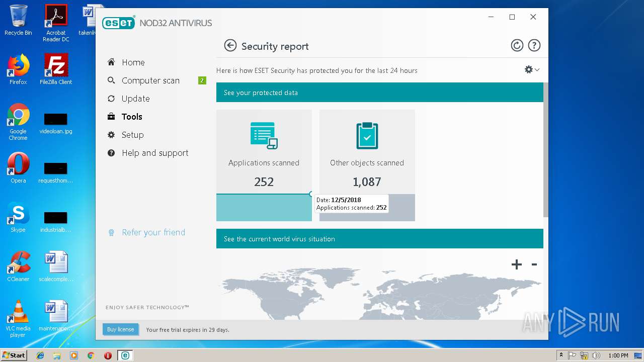644x362 pixels.
Task: Zoom out on the virus map
Action: click(534, 264)
